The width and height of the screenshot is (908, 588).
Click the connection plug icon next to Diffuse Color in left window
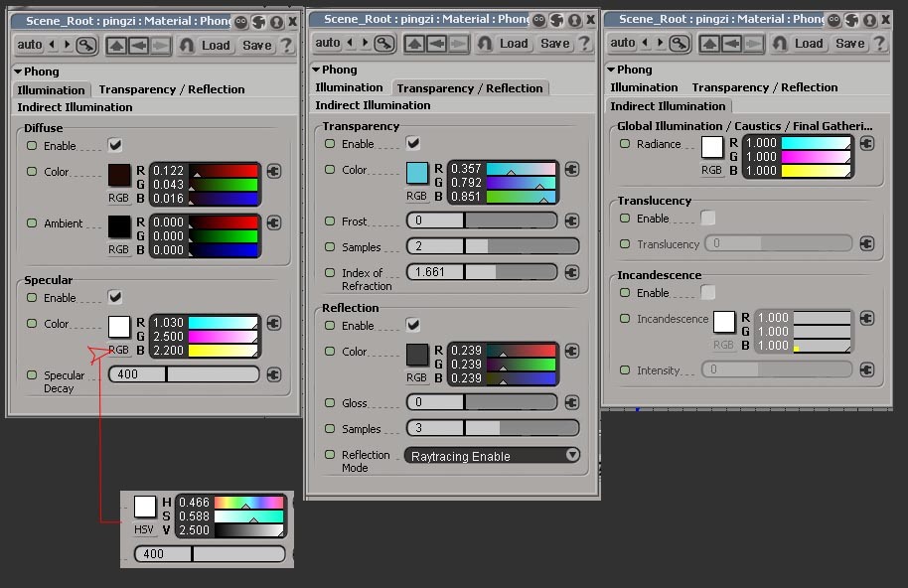click(x=274, y=171)
